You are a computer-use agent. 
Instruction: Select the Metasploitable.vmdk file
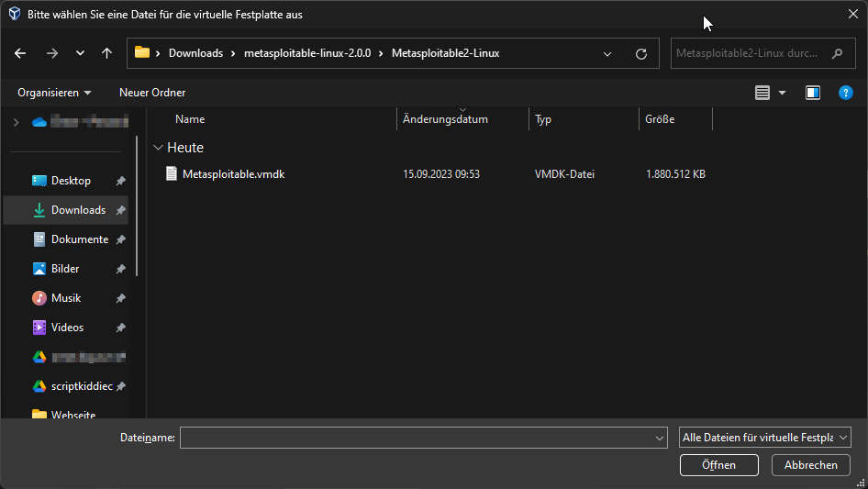click(x=233, y=174)
